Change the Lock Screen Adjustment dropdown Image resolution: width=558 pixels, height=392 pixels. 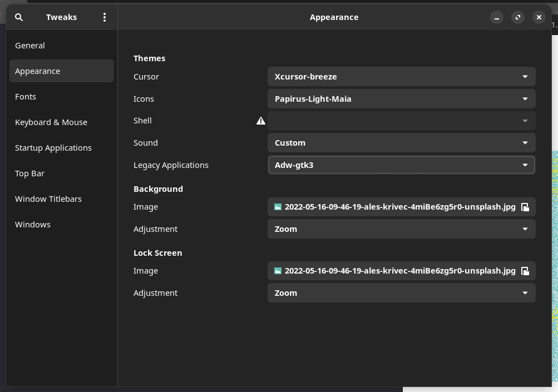click(x=401, y=293)
